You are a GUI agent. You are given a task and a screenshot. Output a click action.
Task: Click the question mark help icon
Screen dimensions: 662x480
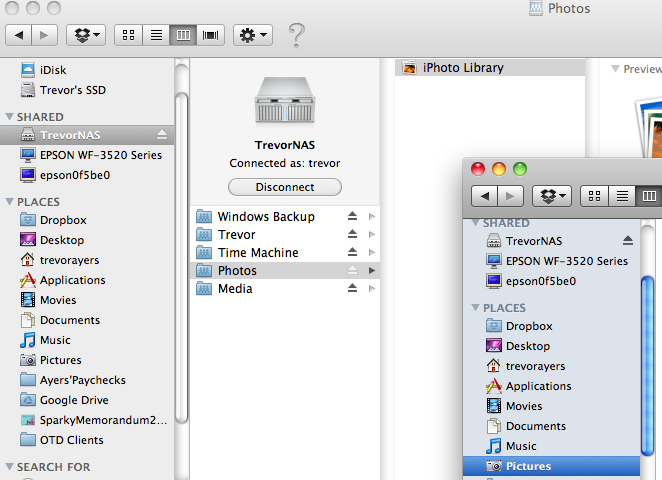(x=296, y=35)
